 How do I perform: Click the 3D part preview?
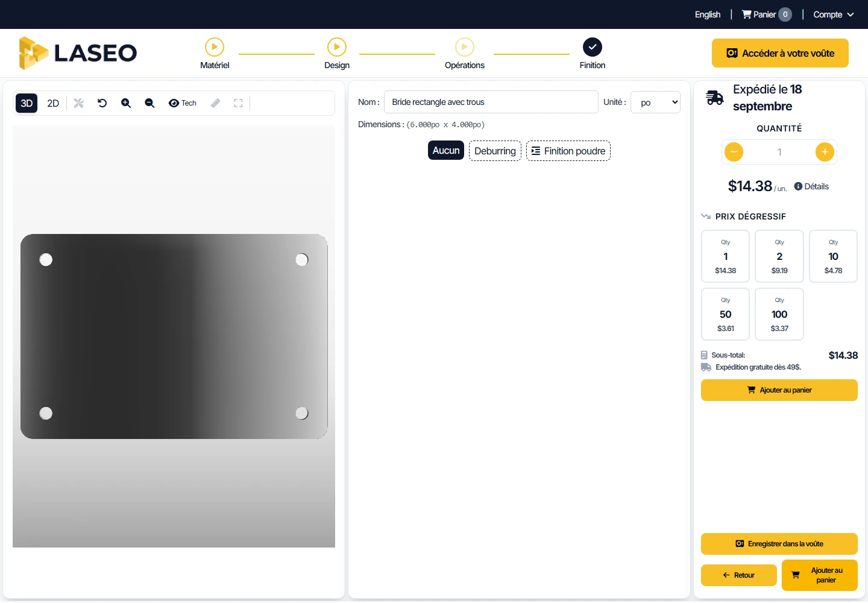pos(174,336)
